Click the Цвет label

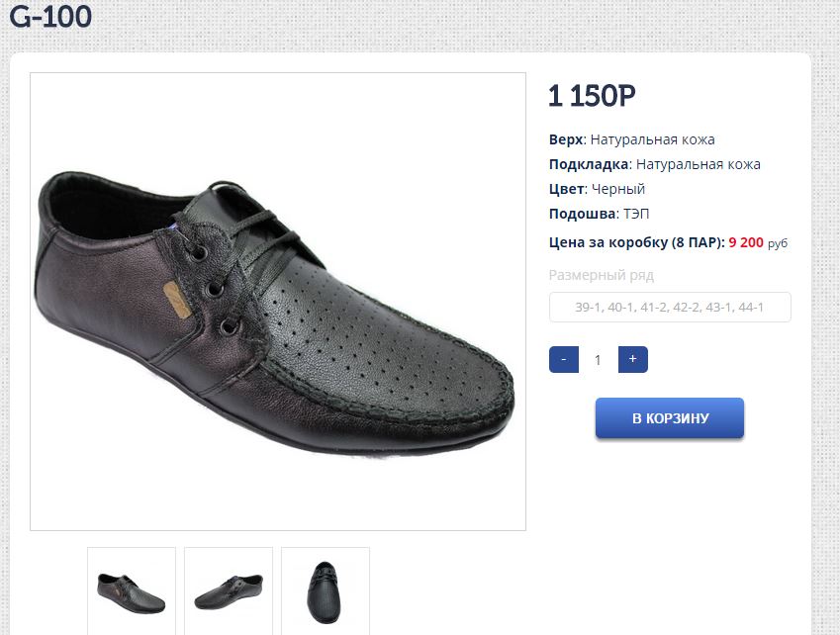pos(566,189)
